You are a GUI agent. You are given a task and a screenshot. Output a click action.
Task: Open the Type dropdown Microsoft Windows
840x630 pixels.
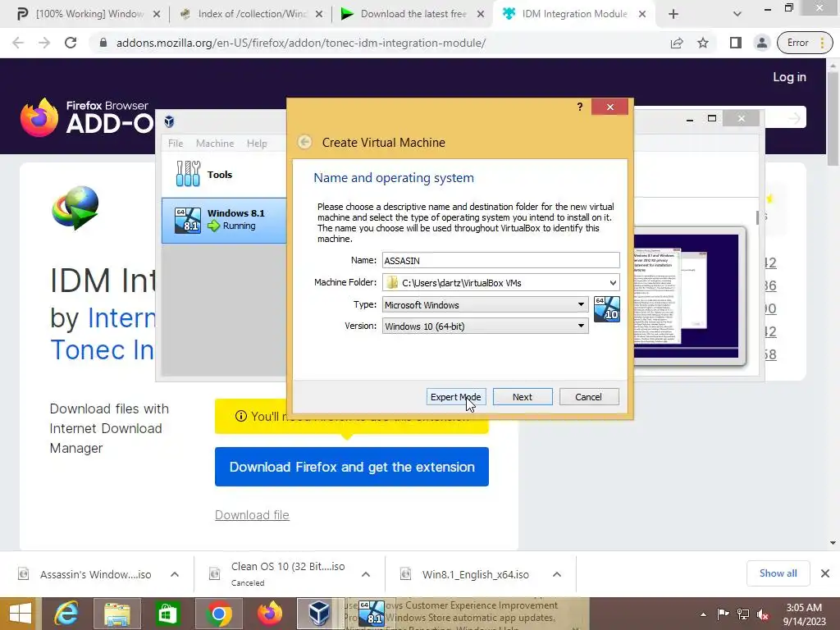coord(486,305)
